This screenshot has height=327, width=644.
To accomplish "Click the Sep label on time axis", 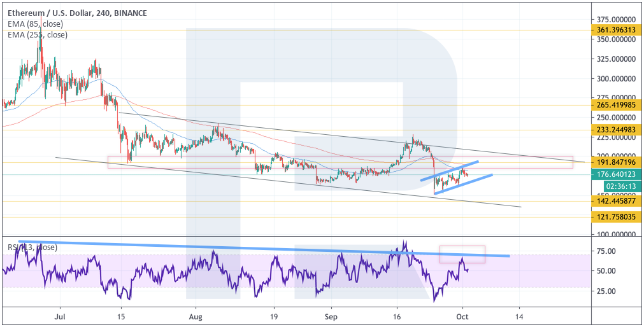I will [x=331, y=316].
